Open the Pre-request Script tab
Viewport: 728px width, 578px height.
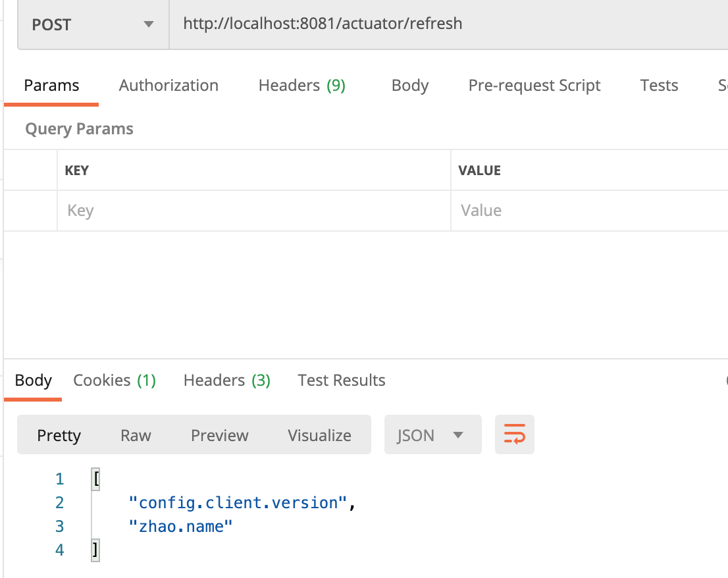(534, 86)
